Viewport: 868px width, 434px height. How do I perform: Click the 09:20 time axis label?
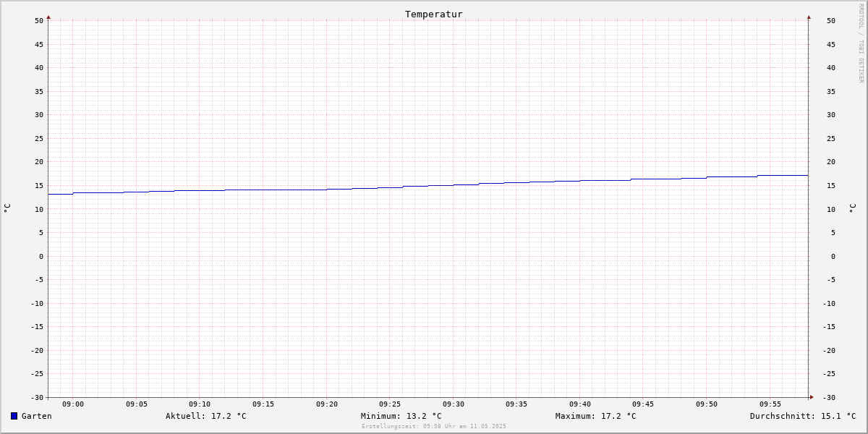click(327, 404)
